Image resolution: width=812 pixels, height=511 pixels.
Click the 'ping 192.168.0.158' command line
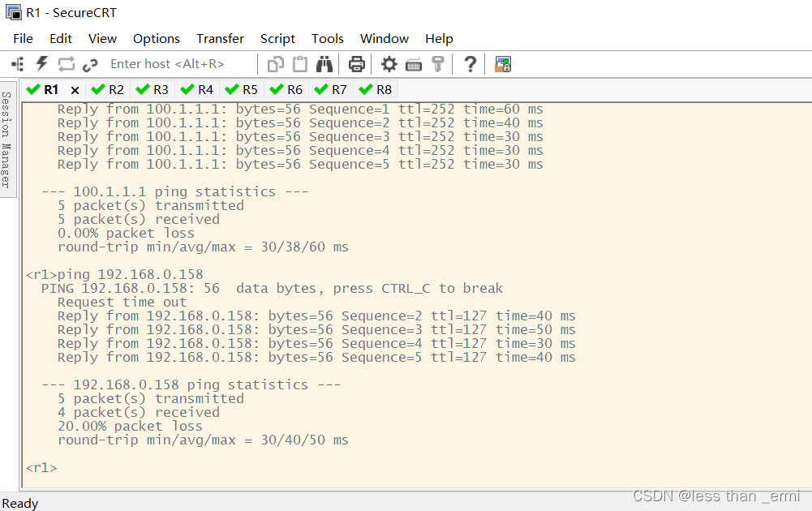point(114,274)
